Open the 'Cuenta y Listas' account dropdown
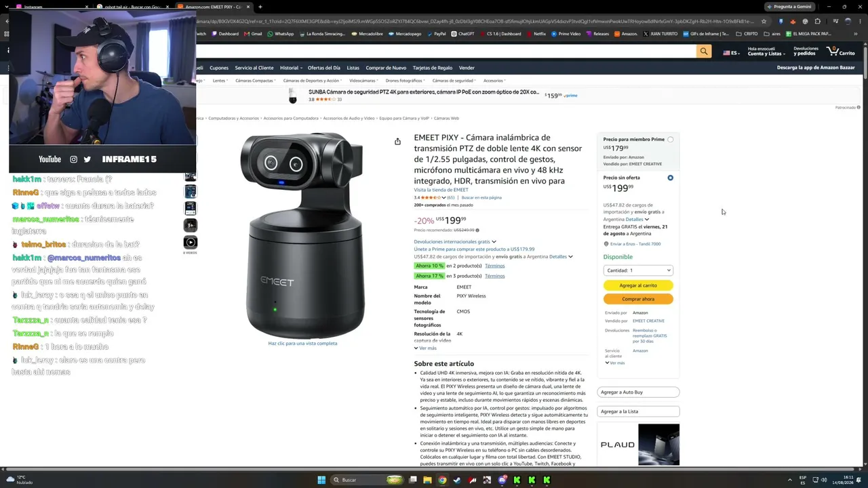 point(766,52)
